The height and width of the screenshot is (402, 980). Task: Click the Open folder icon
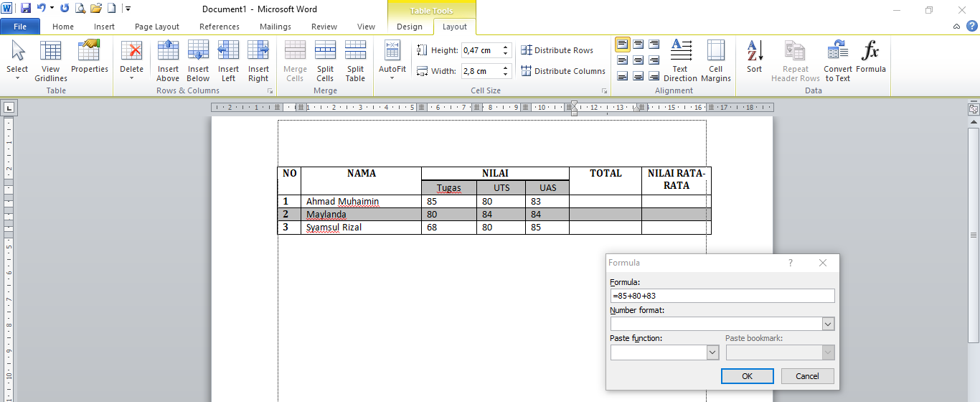96,9
